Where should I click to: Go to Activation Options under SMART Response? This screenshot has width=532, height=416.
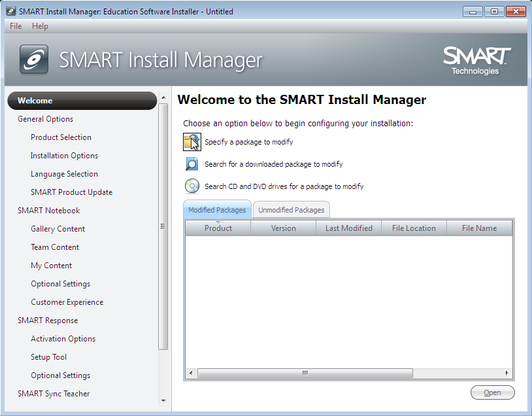(x=63, y=339)
